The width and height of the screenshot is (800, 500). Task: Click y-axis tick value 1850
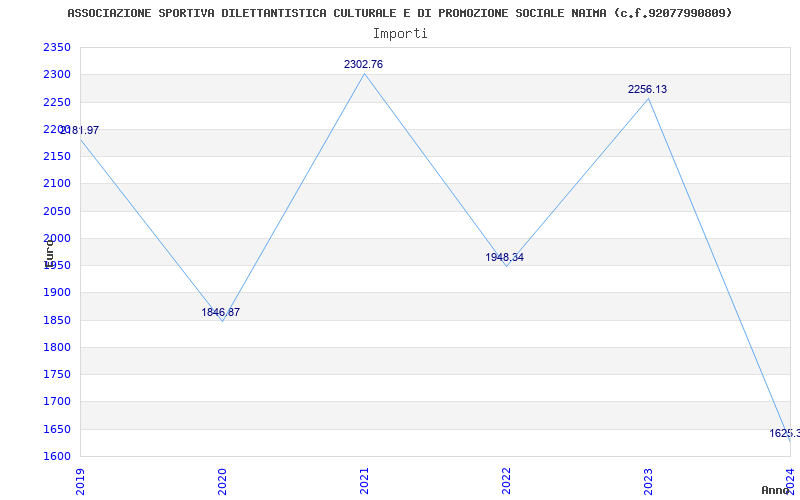[x=57, y=320]
